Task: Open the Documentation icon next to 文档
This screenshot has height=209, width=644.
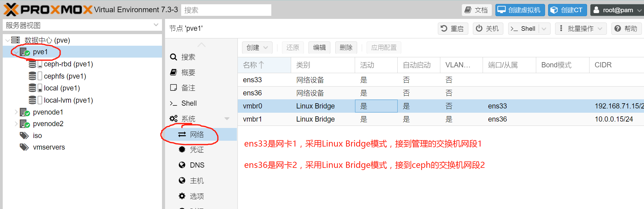Action: (x=468, y=9)
